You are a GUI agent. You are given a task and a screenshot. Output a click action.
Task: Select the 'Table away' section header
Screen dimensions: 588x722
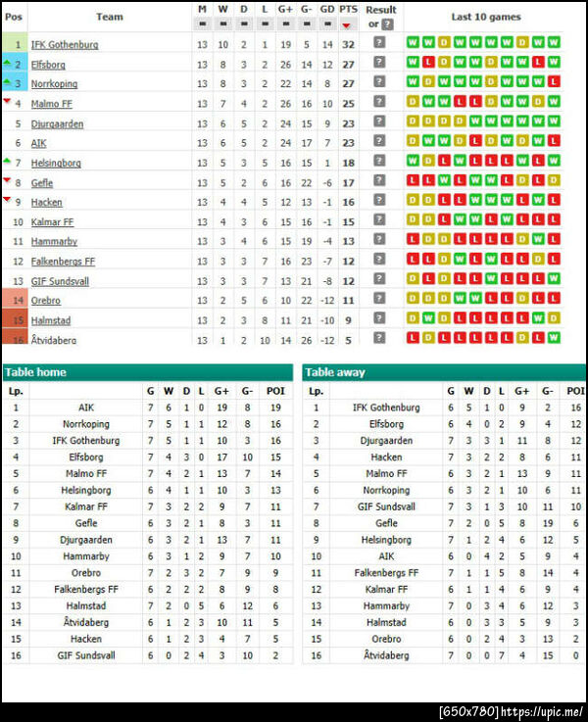point(444,372)
